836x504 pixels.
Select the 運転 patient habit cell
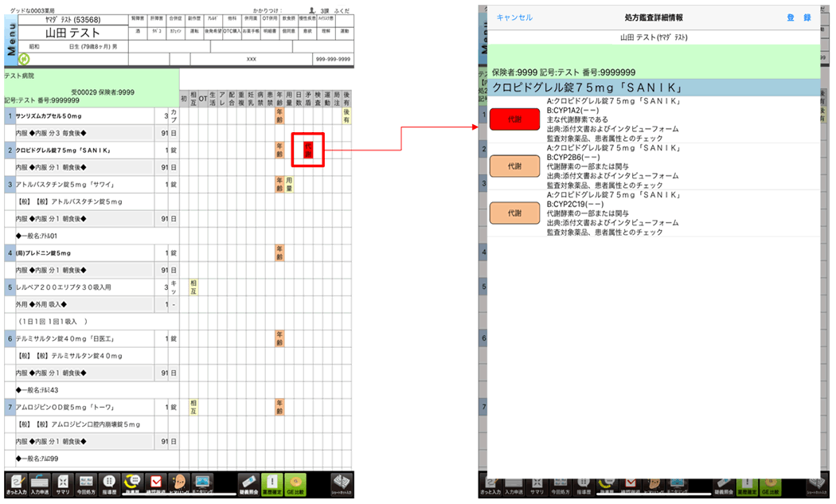(194, 32)
